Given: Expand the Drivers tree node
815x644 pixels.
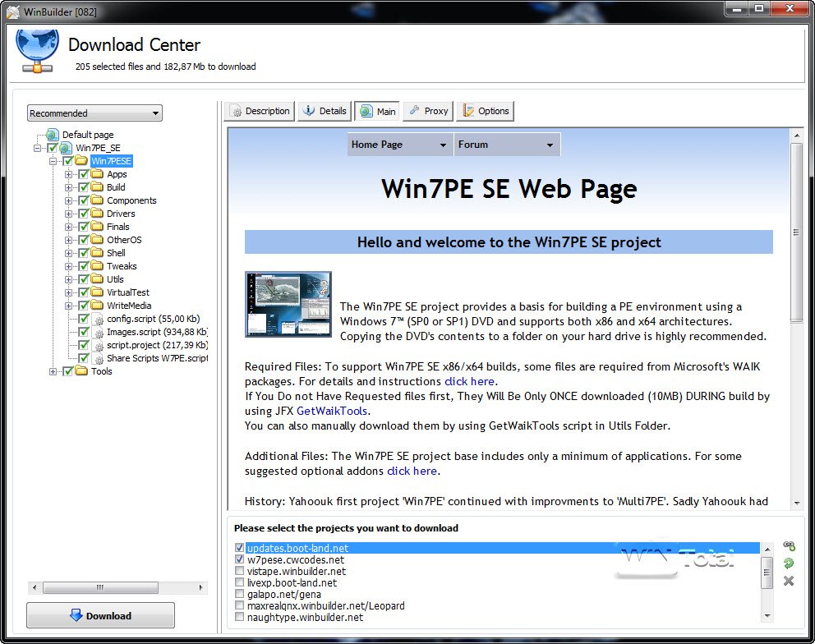Looking at the screenshot, I should (69, 214).
